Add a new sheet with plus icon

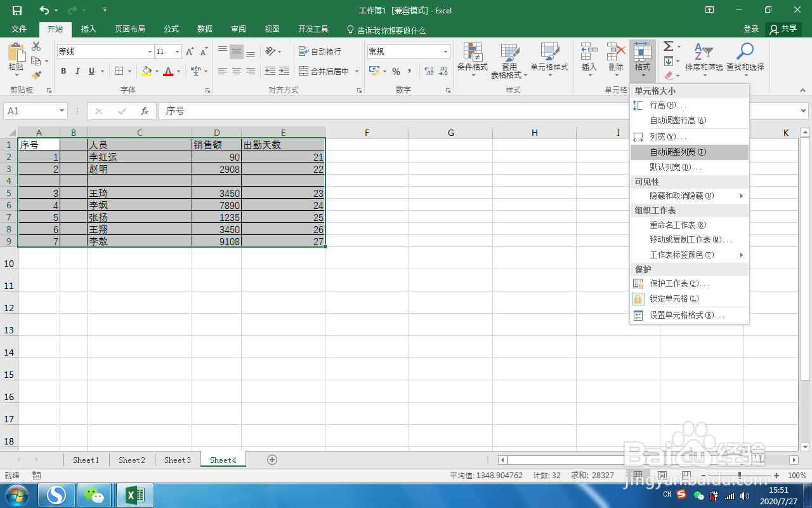click(x=272, y=460)
